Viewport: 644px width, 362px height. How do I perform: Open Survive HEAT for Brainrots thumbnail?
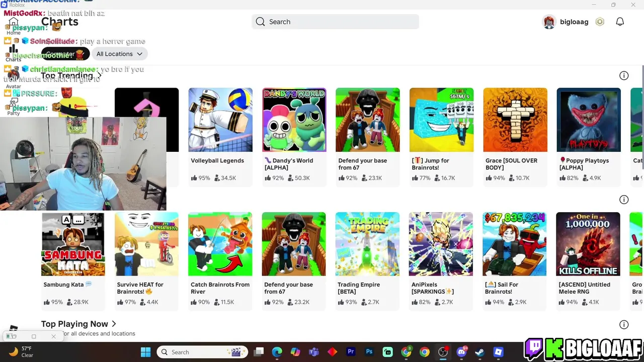click(146, 244)
